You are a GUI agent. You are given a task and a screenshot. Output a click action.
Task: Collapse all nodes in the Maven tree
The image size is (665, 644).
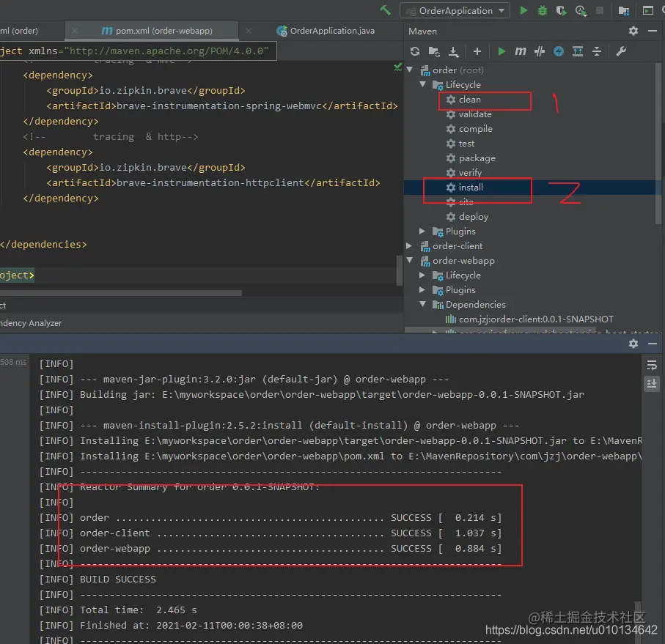[597, 51]
